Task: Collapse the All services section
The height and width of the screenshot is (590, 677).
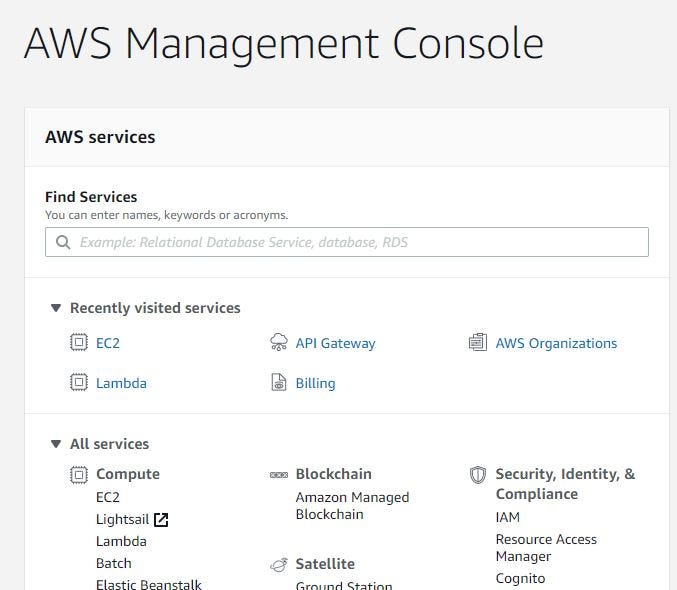Action: [56, 444]
